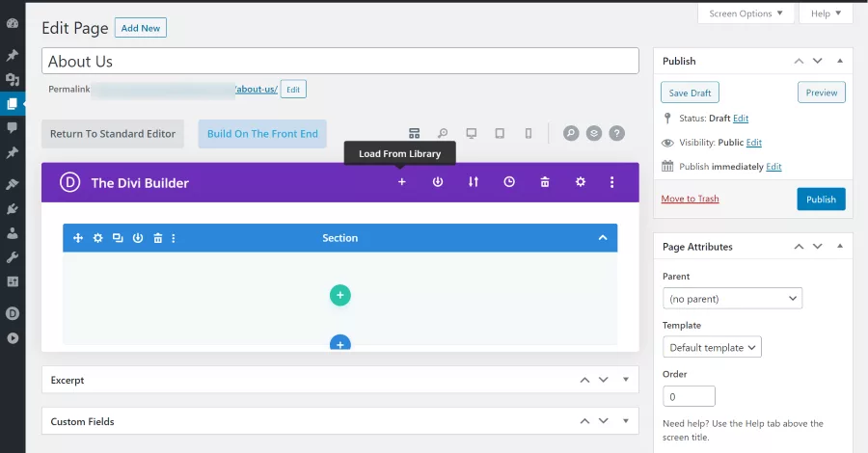Expand the Custom Fields panel toggle triangle

click(x=626, y=421)
